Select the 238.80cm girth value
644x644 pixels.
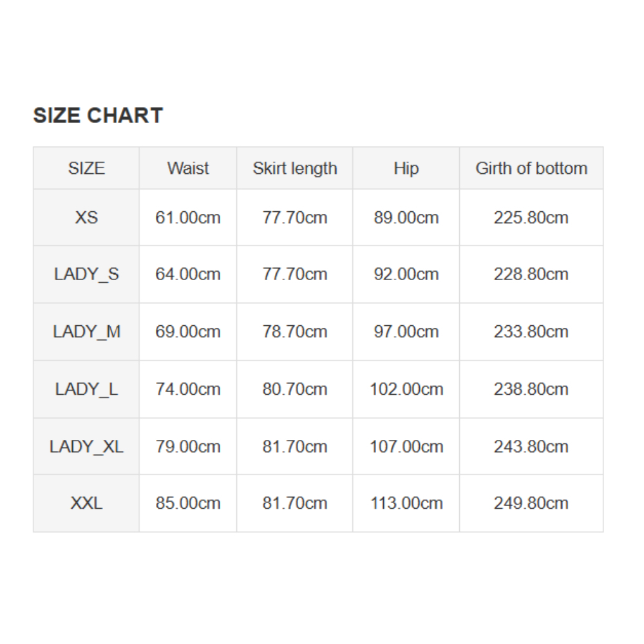[531, 390]
